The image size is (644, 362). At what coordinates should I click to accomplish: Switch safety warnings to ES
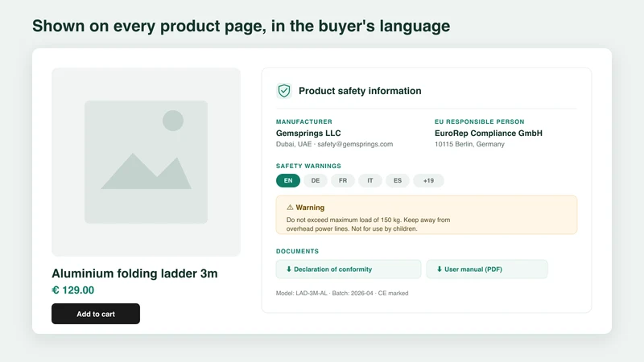(398, 180)
